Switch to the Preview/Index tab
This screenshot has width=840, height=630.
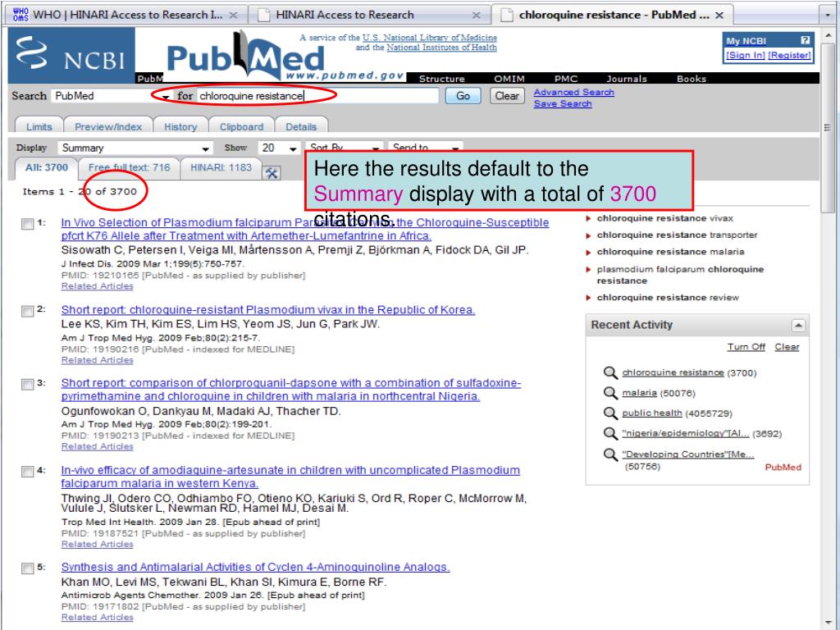pyautogui.click(x=108, y=127)
